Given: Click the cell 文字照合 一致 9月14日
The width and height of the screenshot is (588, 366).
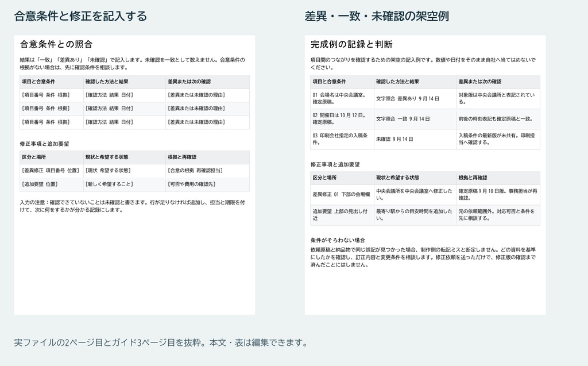Looking at the screenshot, I should coord(415,118).
